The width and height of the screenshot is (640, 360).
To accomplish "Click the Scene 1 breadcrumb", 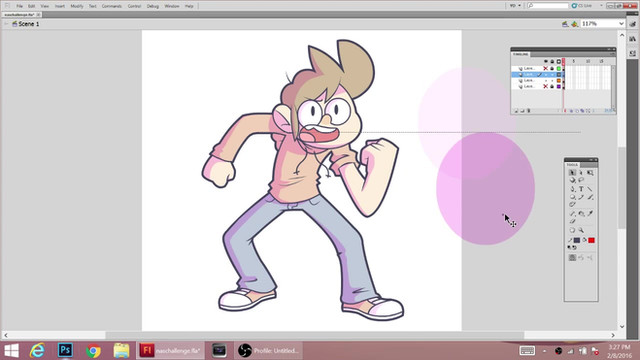I will [x=29, y=24].
